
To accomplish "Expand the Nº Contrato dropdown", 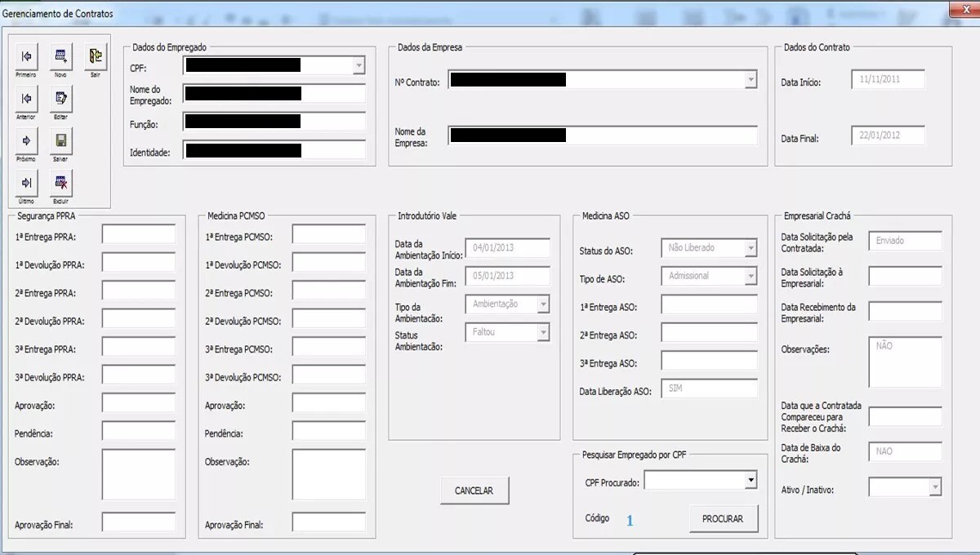I will [751, 80].
